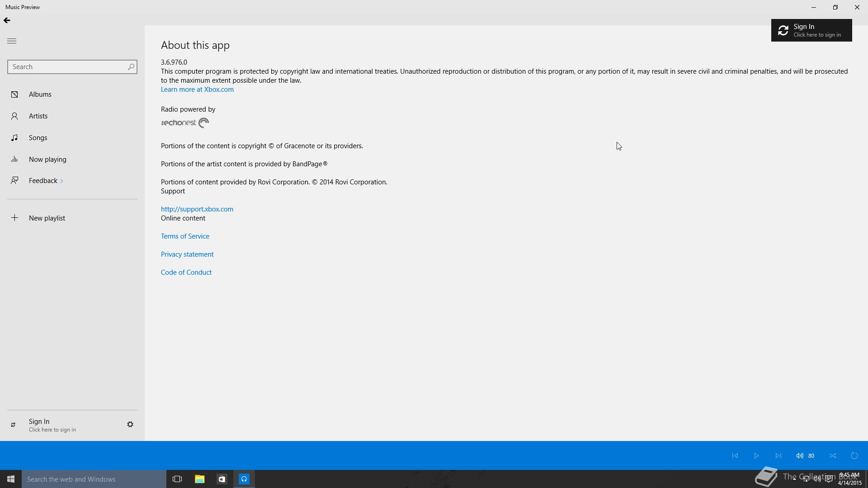
Task: Open the Windows Start button
Action: tap(11, 479)
